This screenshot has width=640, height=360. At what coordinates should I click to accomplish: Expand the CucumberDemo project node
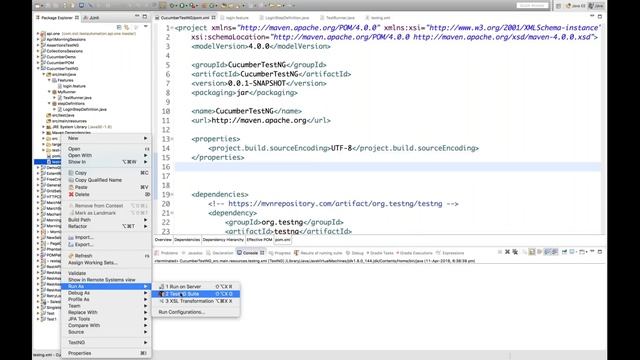click(x=38, y=57)
